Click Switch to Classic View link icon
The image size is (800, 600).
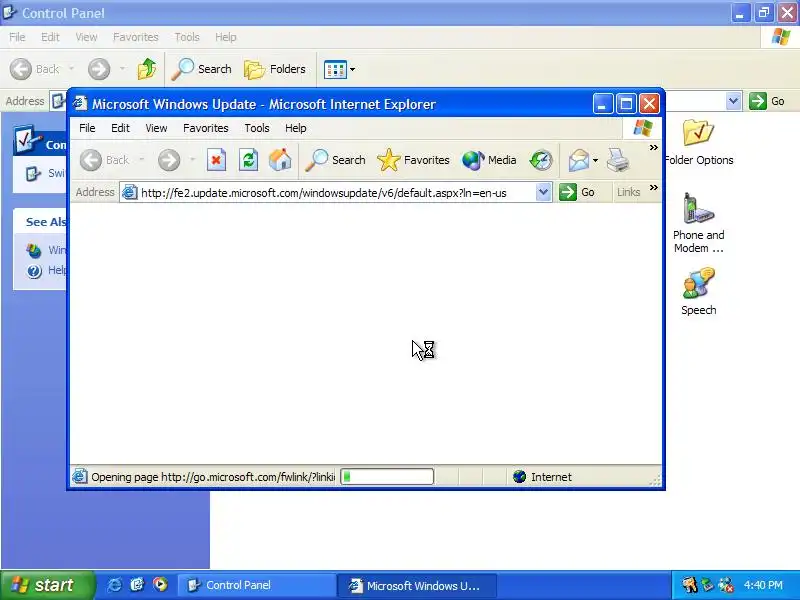coord(34,173)
